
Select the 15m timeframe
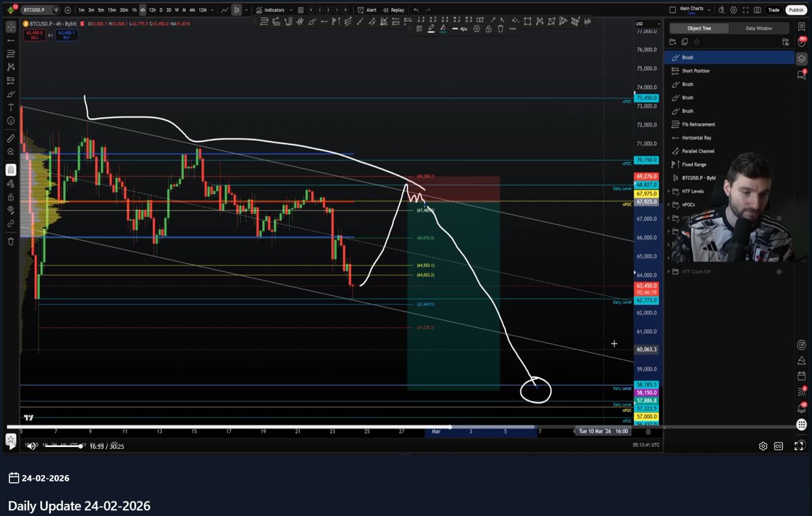click(x=112, y=10)
